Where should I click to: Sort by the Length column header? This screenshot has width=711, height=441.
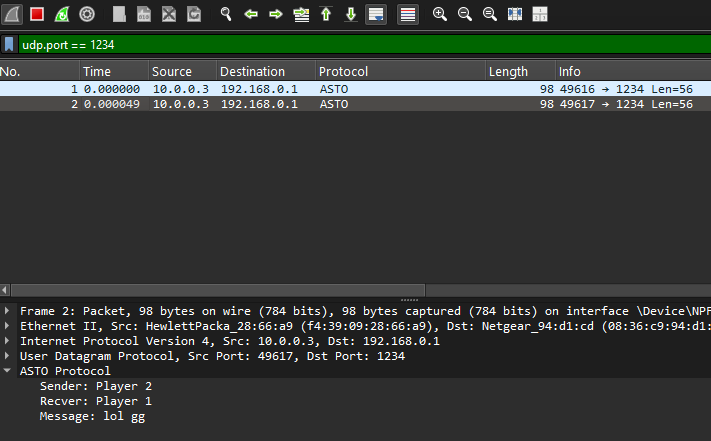pyautogui.click(x=521, y=72)
